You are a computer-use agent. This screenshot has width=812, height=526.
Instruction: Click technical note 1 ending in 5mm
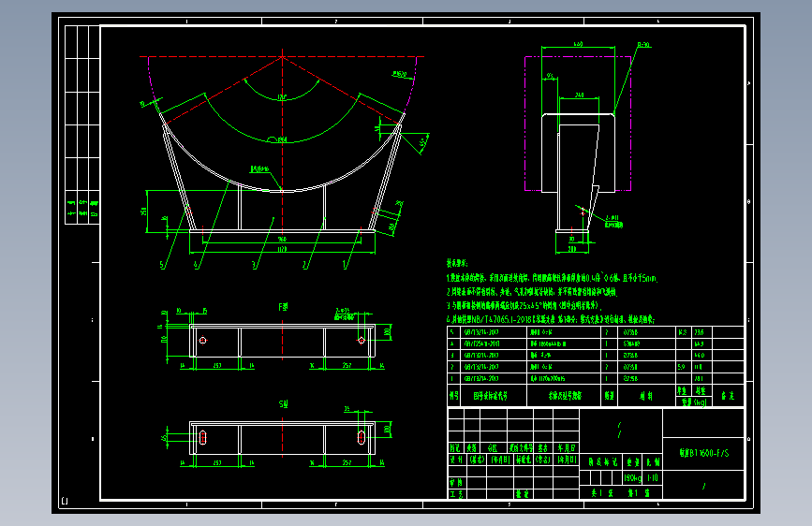point(552,278)
